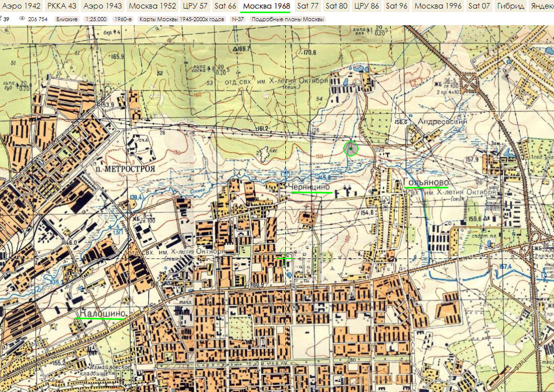This screenshot has width=554, height=392.
Task: Switch to Sat 77 imagery
Action: pos(308,7)
